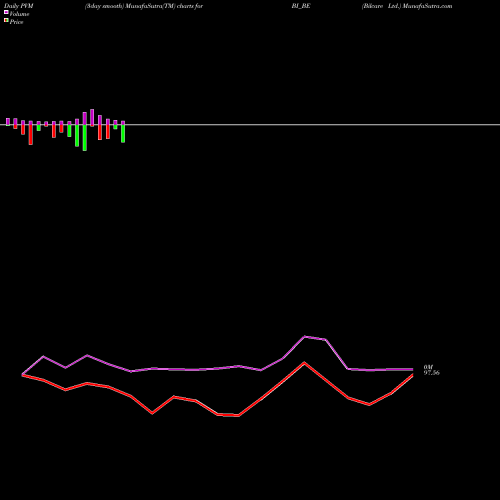Click the 'Daily PVM' title text

(18, 6)
